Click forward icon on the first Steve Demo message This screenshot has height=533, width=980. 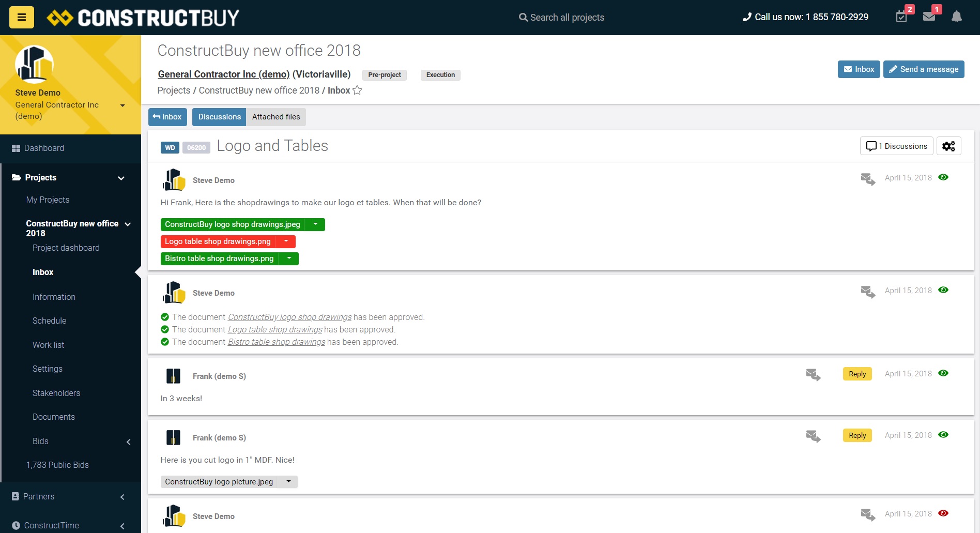click(x=868, y=179)
